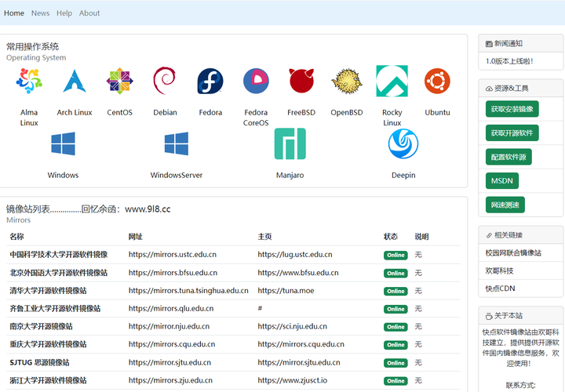Click the 状态 column header

[x=391, y=237]
